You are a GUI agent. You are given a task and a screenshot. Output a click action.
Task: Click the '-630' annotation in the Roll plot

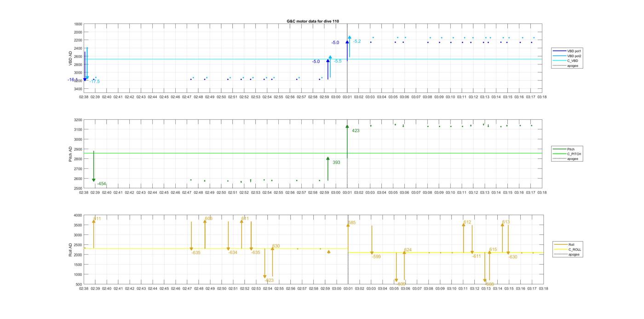(513, 257)
